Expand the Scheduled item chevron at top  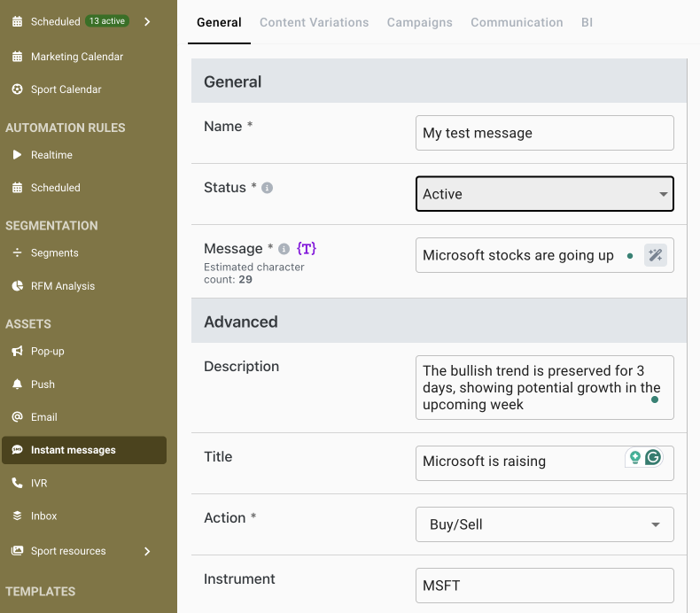pyautogui.click(x=147, y=21)
